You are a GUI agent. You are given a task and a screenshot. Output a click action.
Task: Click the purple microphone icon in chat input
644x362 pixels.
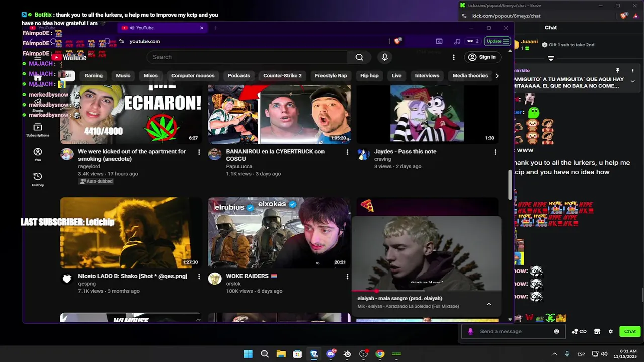coord(470,331)
